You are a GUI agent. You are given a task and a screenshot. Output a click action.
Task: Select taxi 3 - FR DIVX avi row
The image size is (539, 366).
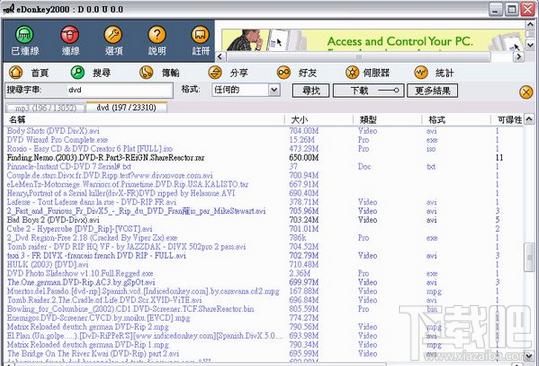point(265,256)
